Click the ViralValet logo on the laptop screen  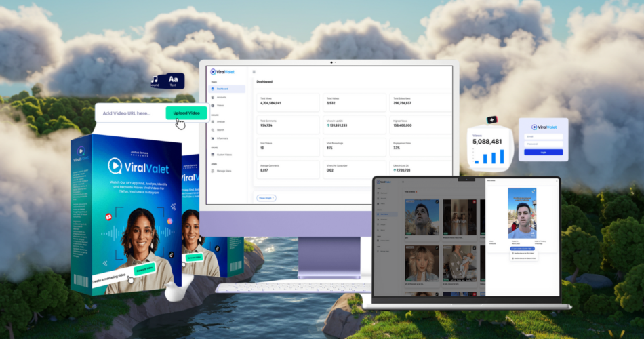coord(384,182)
